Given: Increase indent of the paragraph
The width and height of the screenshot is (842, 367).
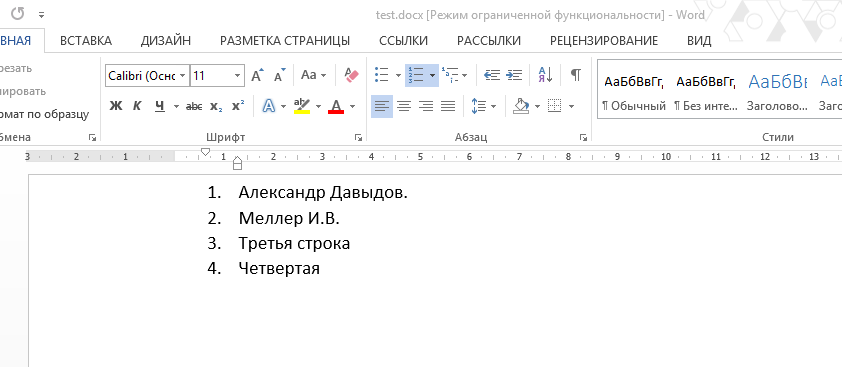Looking at the screenshot, I should (514, 75).
